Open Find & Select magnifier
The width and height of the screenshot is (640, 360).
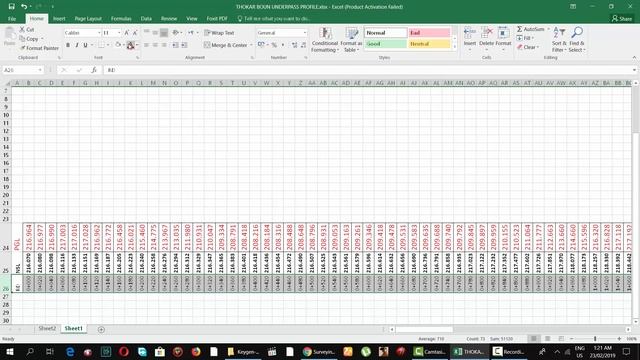coord(577,40)
